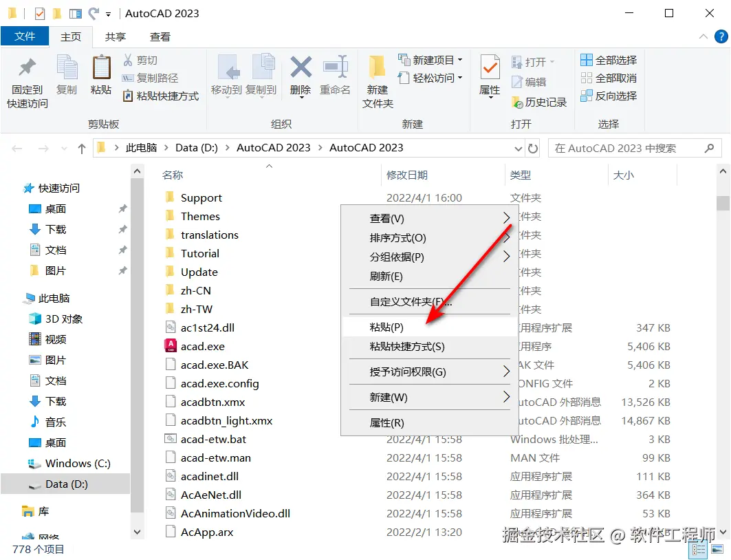Expand New (新建(W)) submenu
Viewport: 731px width, 560px height.
[x=506, y=397]
